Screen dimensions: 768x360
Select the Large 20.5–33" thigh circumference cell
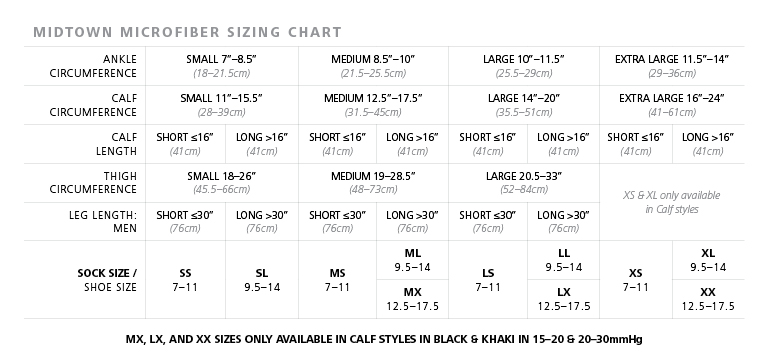point(524,183)
